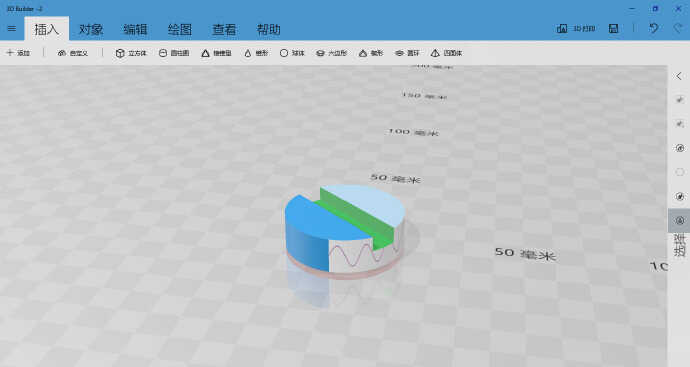The image size is (690, 367).
Task: Insert a 锥形 cone
Action: click(256, 53)
